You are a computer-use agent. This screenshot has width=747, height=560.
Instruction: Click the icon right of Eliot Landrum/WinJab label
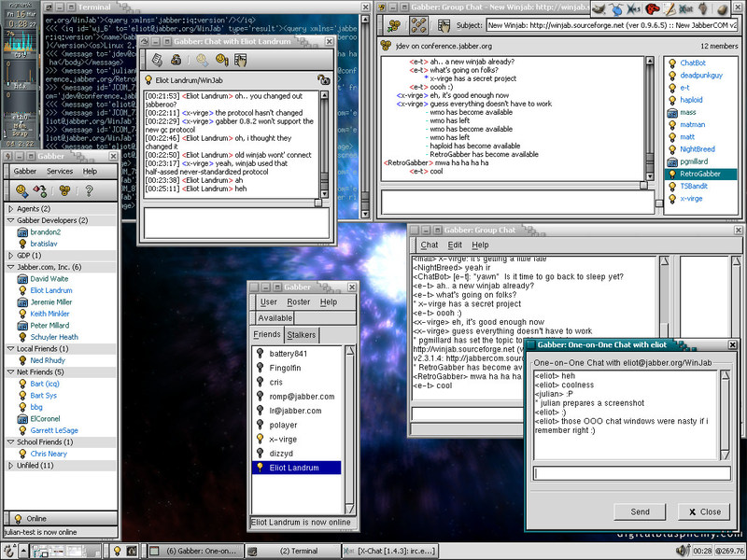point(323,79)
